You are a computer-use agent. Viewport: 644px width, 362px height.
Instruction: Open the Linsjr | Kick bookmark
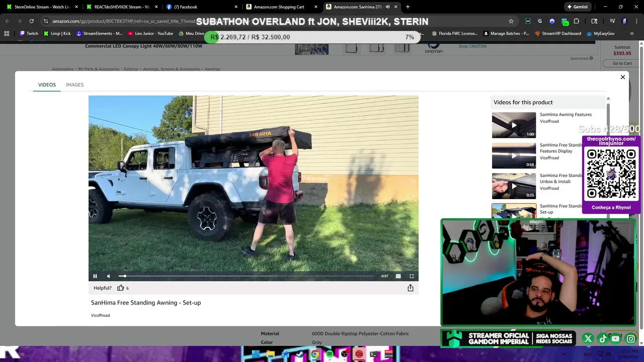point(56,34)
